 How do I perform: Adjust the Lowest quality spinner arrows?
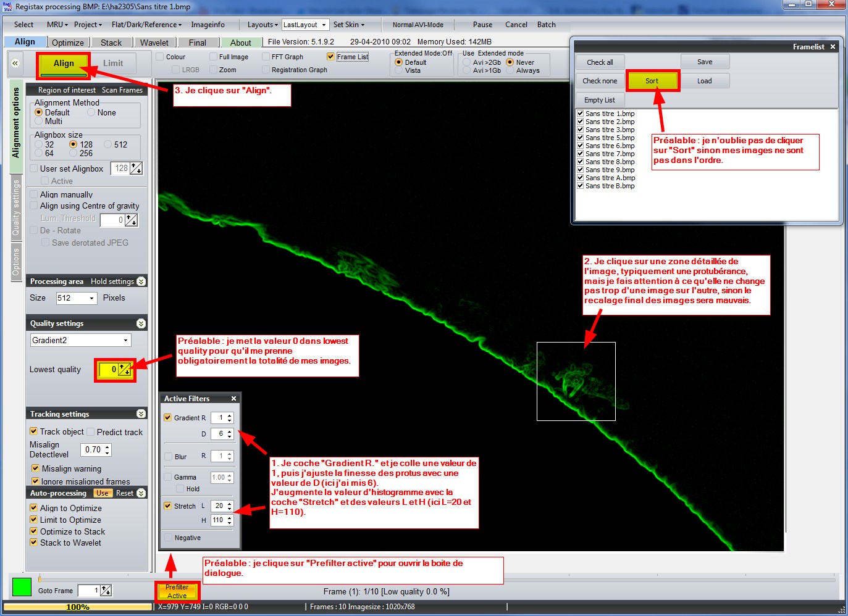(125, 370)
